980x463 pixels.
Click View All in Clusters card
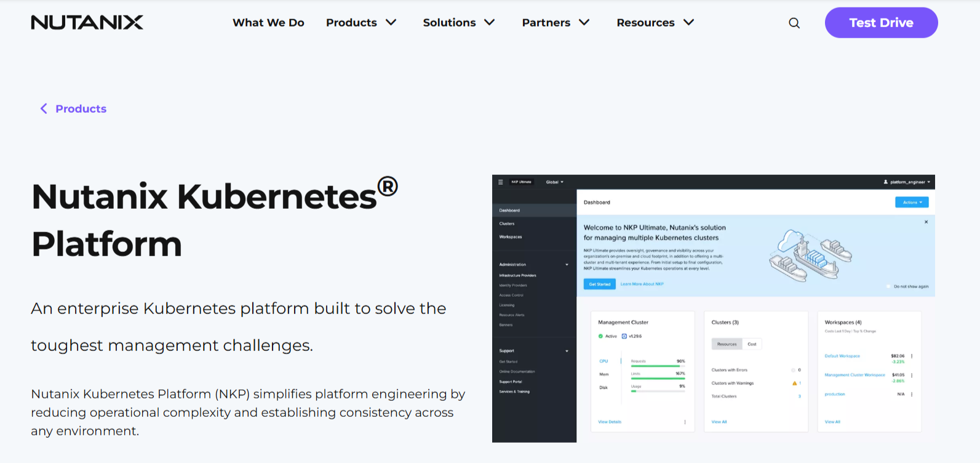pos(719,422)
